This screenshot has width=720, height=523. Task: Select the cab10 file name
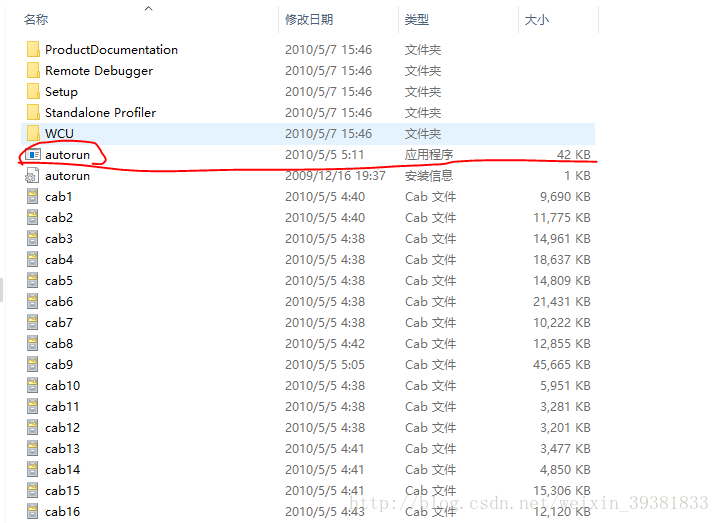click(x=62, y=386)
